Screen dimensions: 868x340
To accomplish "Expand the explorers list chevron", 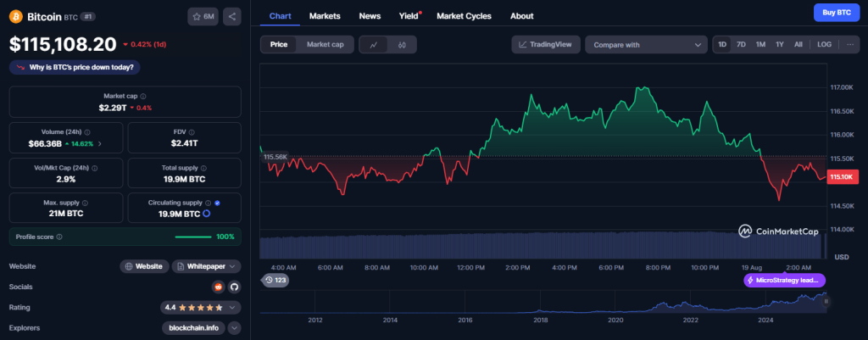I will (234, 328).
